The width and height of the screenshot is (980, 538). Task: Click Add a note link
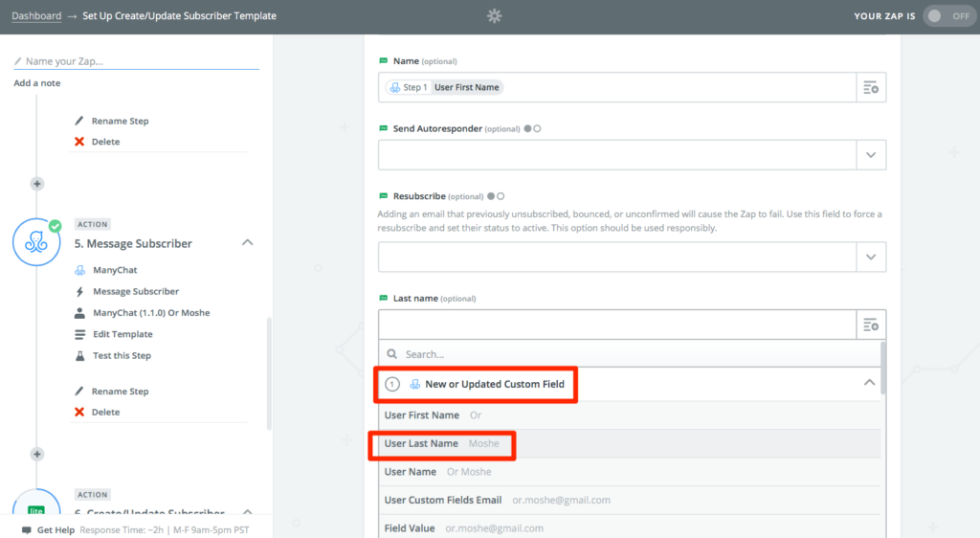(x=37, y=83)
